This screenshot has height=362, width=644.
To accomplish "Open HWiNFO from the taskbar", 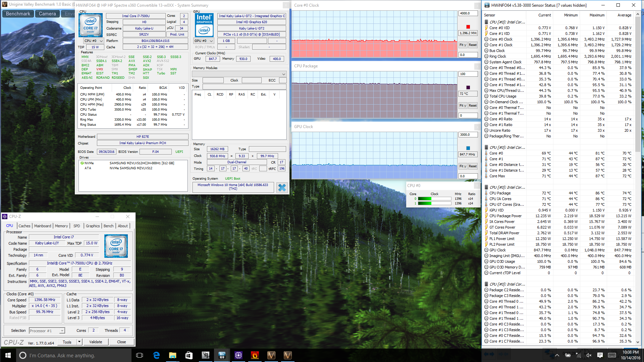I will tap(222, 355).
